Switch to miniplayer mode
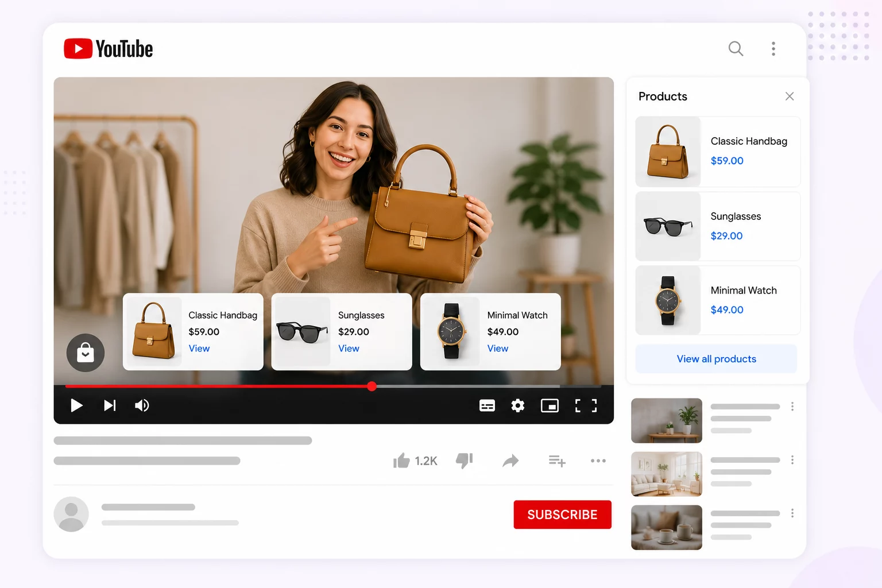 point(550,406)
